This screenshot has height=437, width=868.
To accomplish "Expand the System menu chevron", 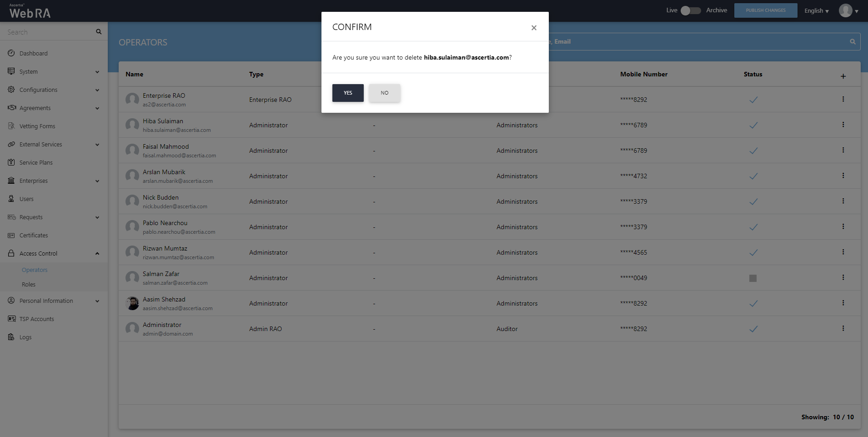I will 97,72.
